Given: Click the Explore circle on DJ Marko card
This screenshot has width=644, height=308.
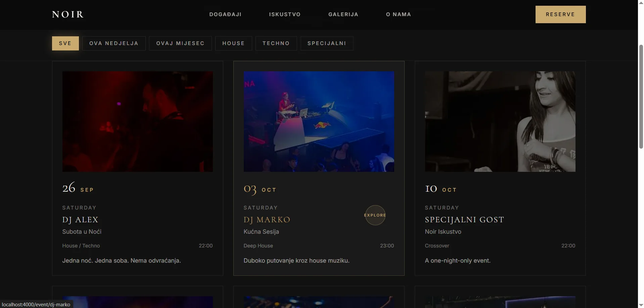Looking at the screenshot, I should click(x=375, y=215).
